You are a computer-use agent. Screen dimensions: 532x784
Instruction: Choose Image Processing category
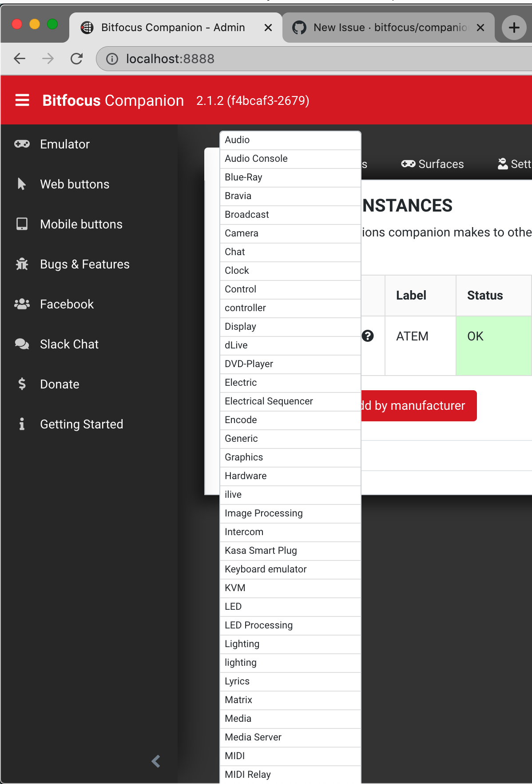(x=290, y=513)
